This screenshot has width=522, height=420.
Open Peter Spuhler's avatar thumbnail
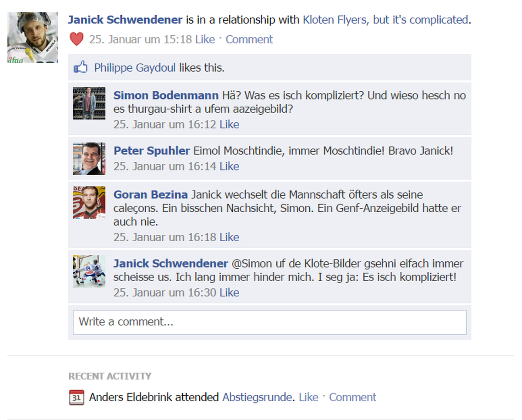(89, 159)
